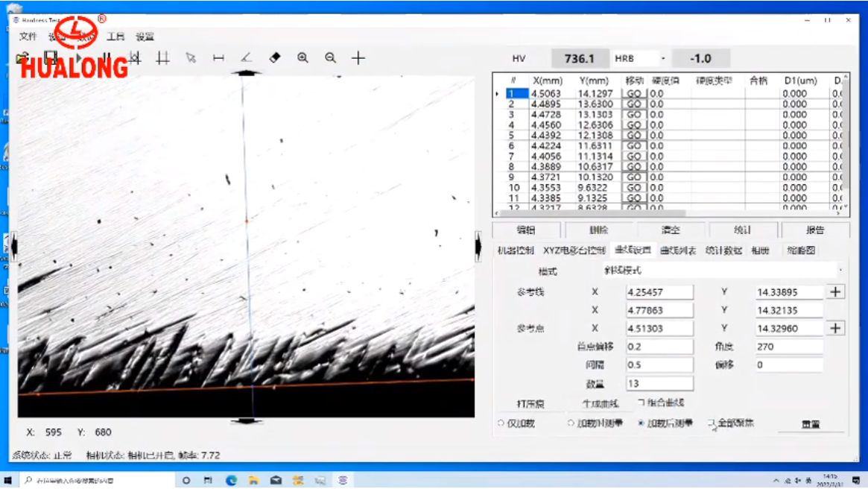Move image left with left arrow

(14, 247)
